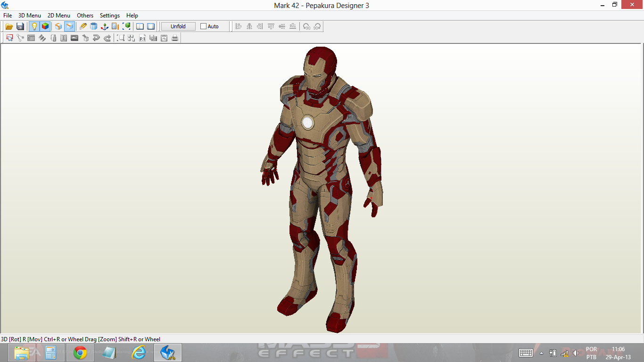Click the align left icon
The height and width of the screenshot is (362, 644).
click(x=239, y=26)
